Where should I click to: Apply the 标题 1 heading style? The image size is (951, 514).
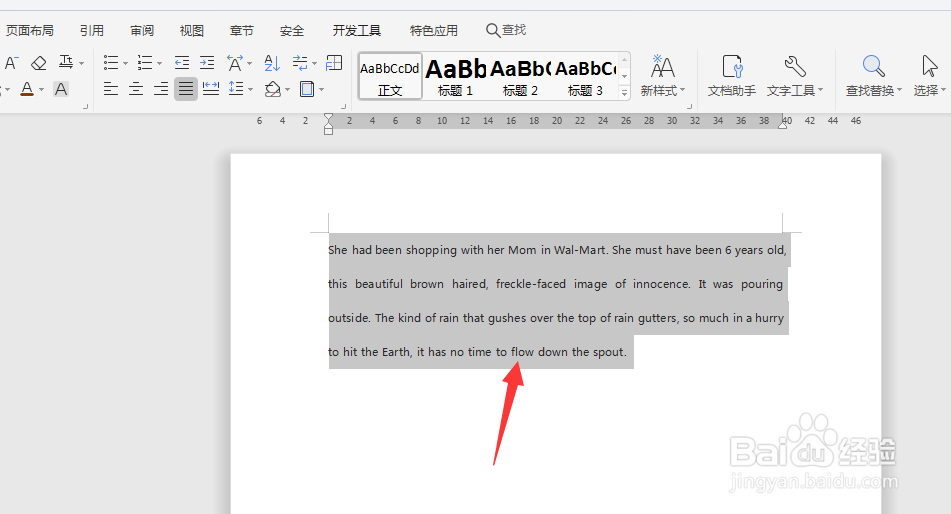pos(455,76)
